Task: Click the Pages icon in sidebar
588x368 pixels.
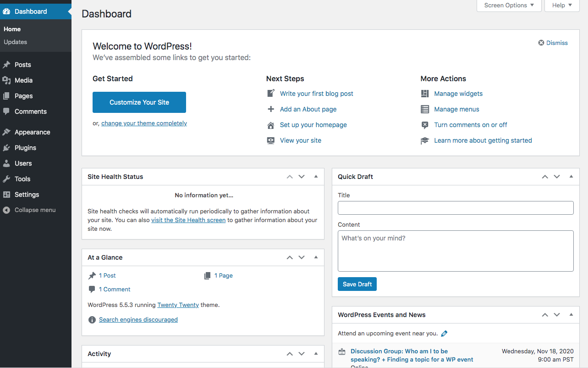Action: (6, 96)
